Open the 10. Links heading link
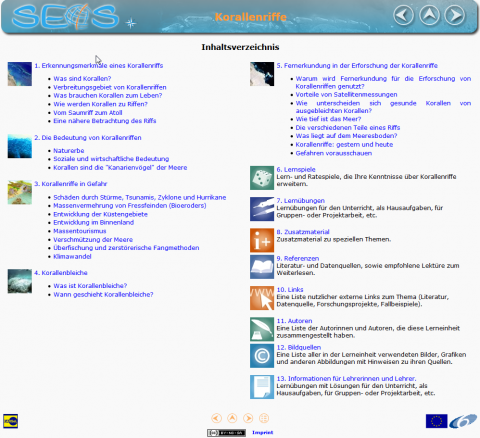The height and width of the screenshot is (438, 480). (x=290, y=290)
